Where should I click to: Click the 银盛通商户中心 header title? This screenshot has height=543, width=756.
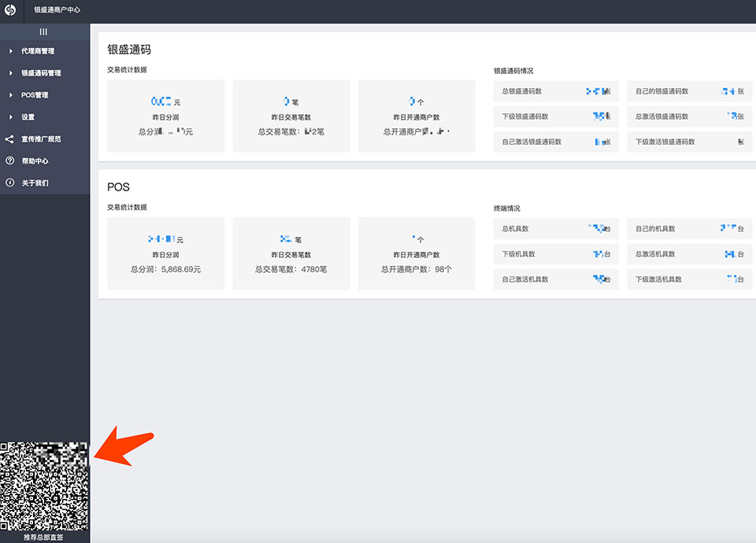57,9
